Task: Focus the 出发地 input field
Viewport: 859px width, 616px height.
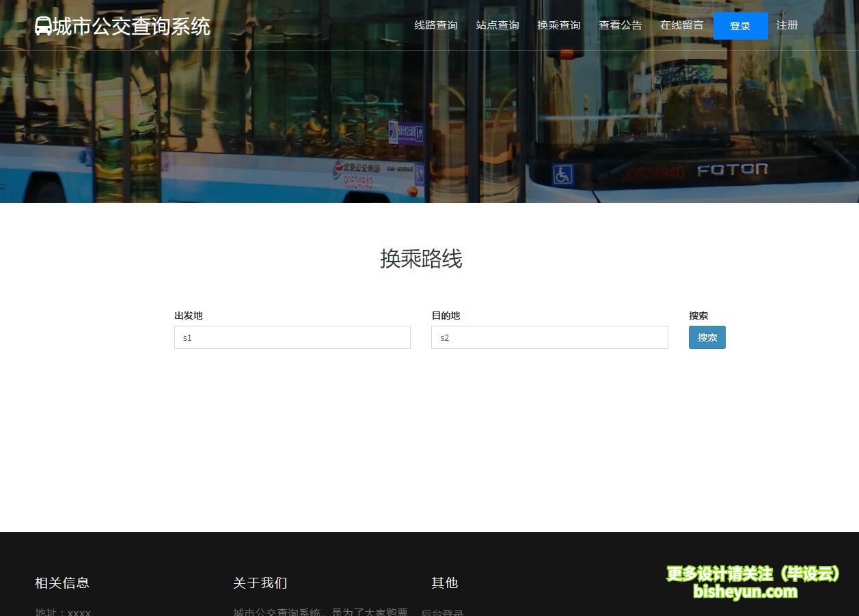Action: tap(292, 337)
